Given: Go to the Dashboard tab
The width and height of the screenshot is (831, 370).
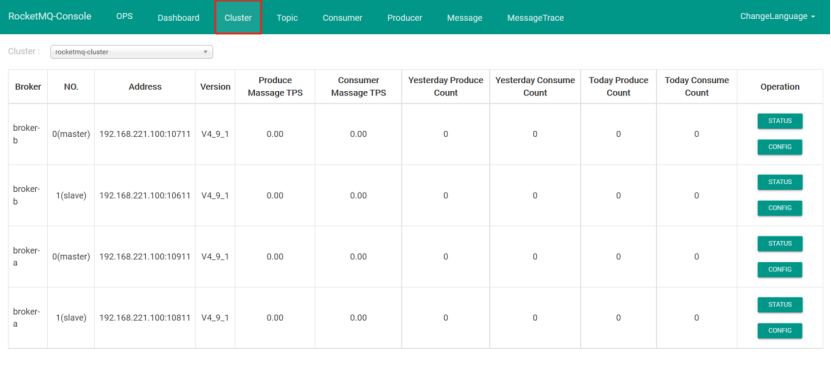Looking at the screenshot, I should point(178,17).
